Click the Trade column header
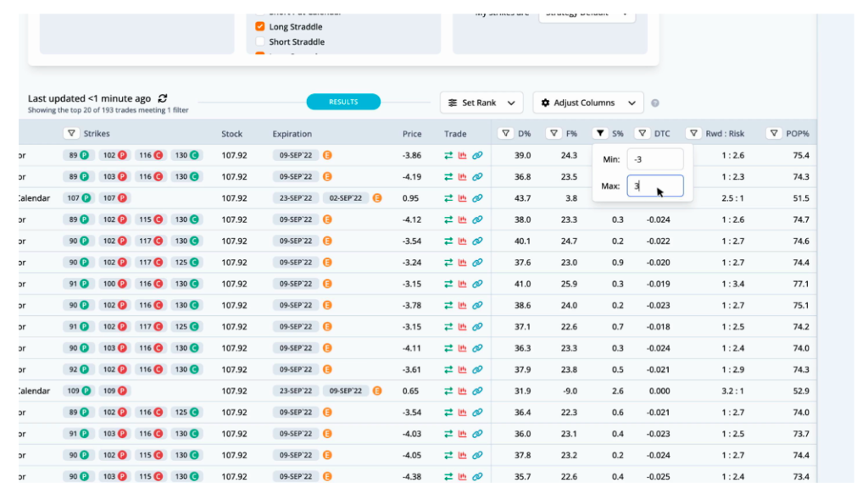This screenshot has width=868, height=499. click(455, 134)
